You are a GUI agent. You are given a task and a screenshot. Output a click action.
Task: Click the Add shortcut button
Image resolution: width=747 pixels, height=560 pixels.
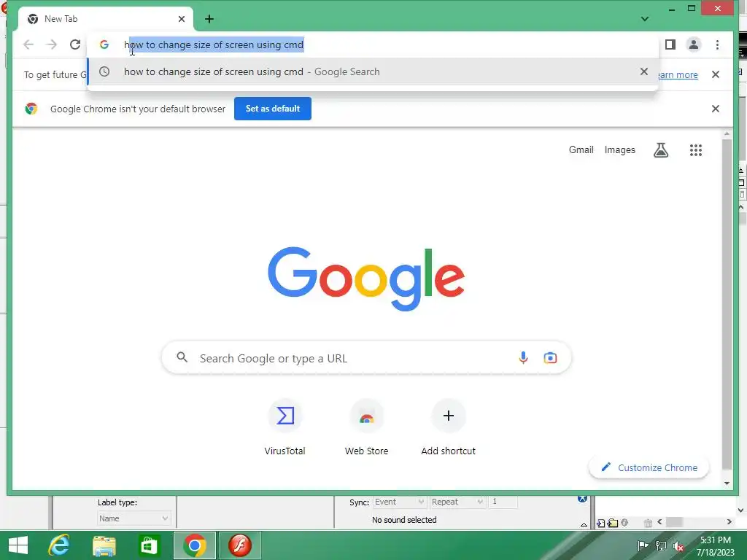[x=449, y=427]
